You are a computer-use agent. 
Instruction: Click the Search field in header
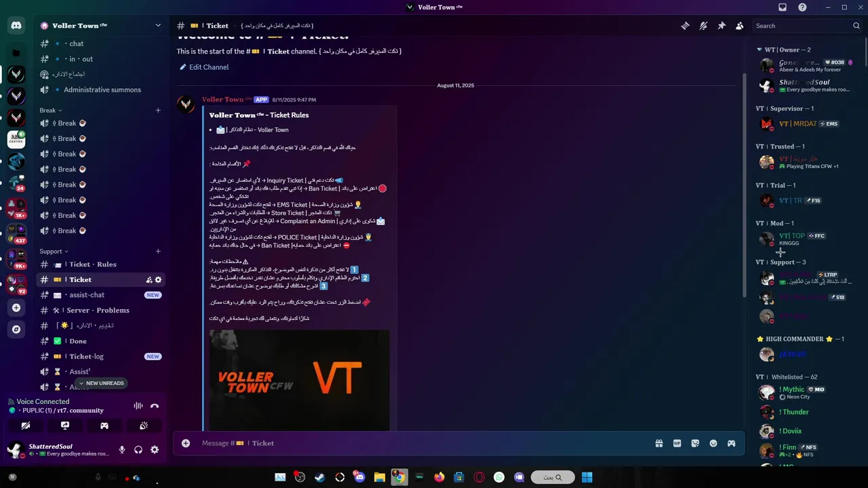coord(808,26)
